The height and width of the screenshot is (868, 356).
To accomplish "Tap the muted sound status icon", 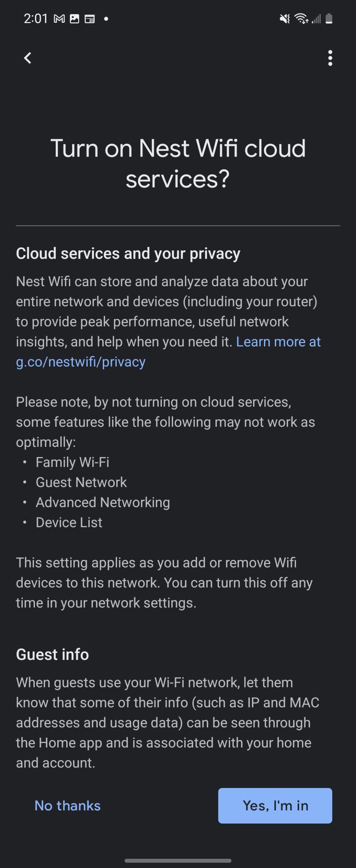I will click(x=285, y=19).
